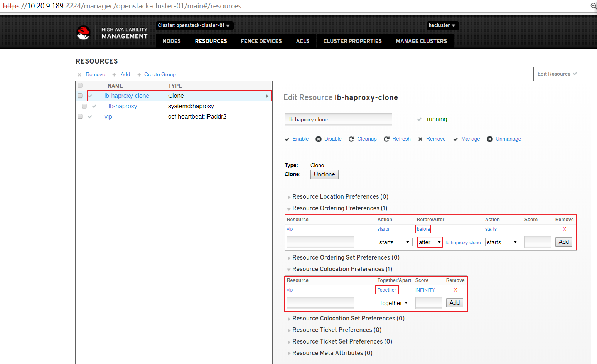This screenshot has width=597, height=364.
Task: Open the NODES tab
Action: [172, 41]
